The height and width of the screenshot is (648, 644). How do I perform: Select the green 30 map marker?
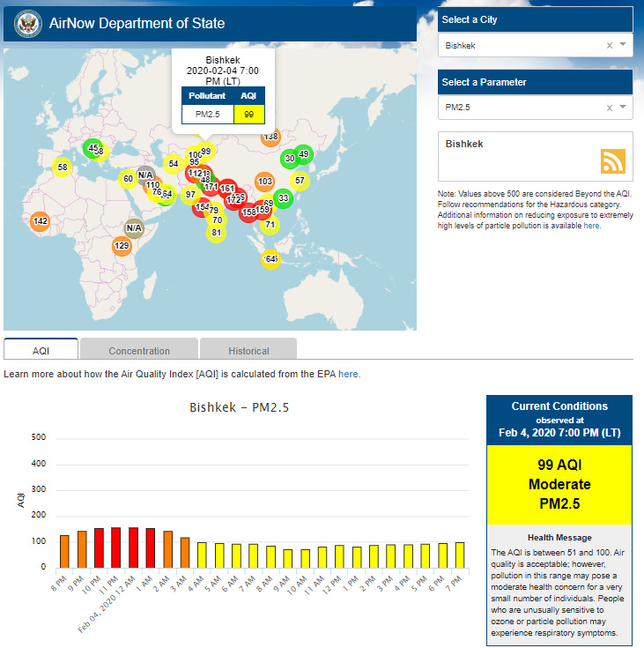(289, 159)
